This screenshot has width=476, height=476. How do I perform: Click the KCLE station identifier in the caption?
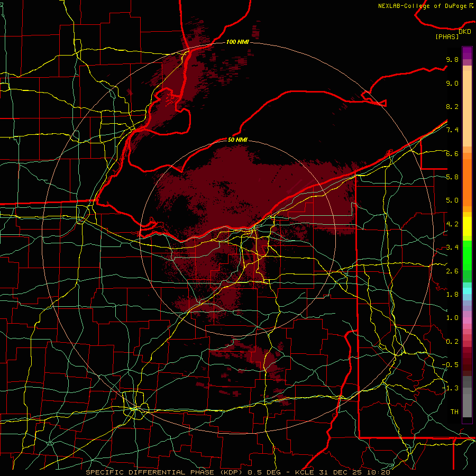pyautogui.click(x=305, y=472)
